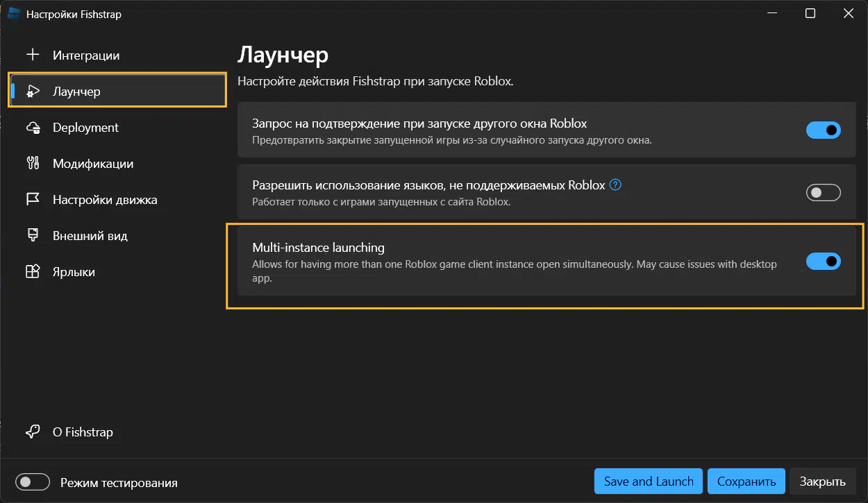
Task: Click the Настройте действия Fishstrap subtitle
Action: (375, 81)
